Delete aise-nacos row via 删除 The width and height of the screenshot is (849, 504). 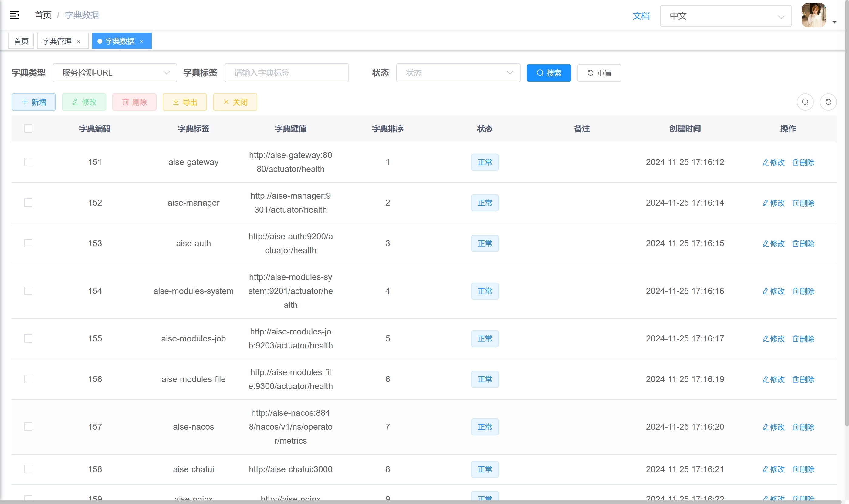click(803, 427)
